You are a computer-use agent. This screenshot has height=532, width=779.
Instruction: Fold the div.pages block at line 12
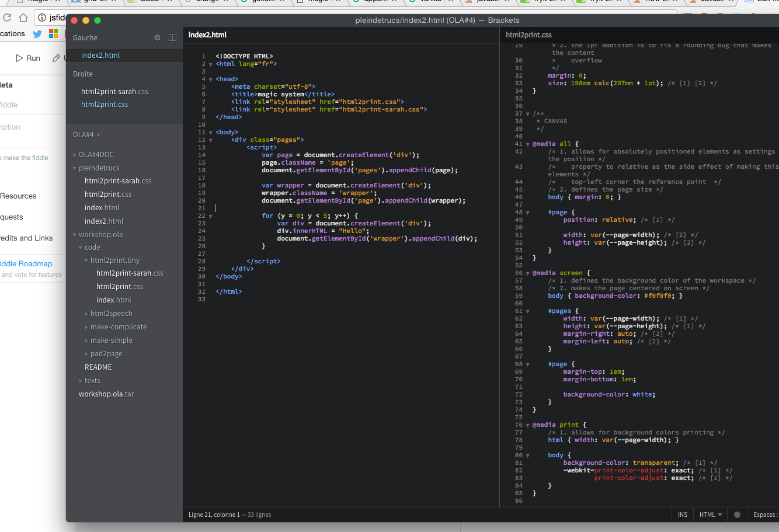[x=211, y=140]
